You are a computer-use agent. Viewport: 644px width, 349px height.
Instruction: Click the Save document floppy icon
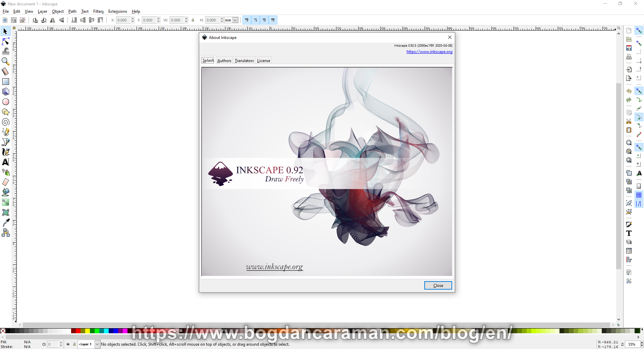click(629, 48)
